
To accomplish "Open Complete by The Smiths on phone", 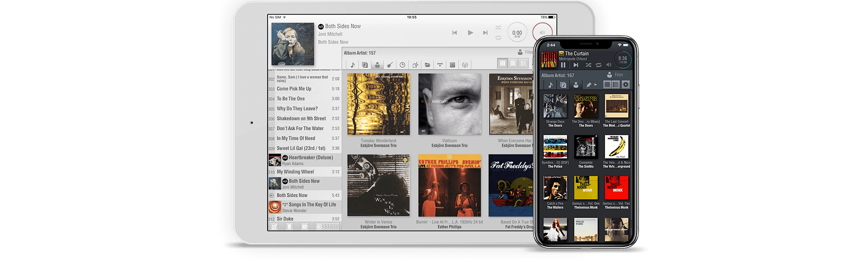I will (x=586, y=147).
